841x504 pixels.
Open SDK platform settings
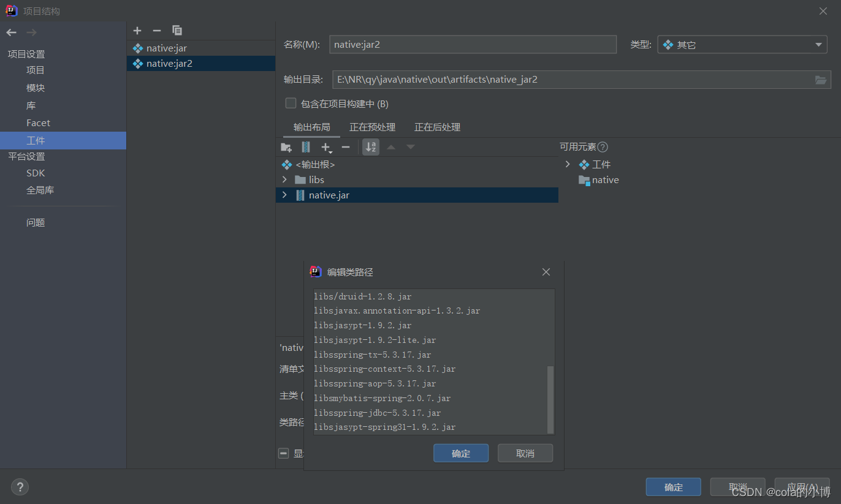[36, 173]
